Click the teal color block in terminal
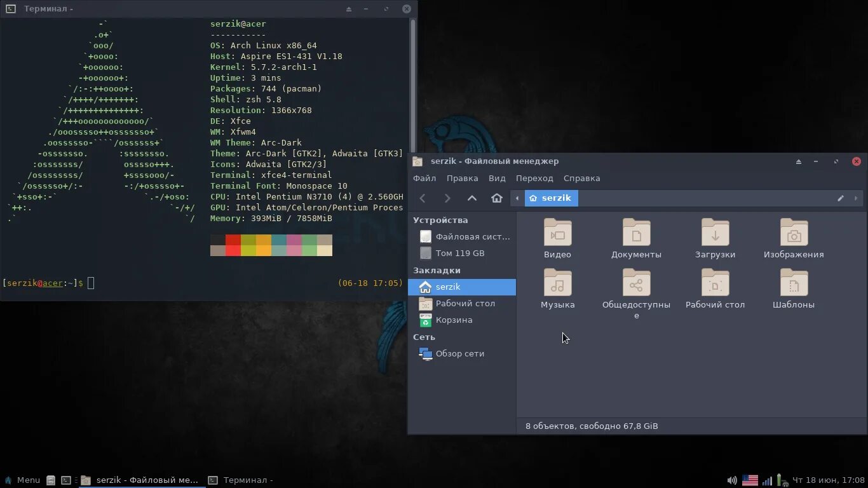The width and height of the screenshot is (868, 488). click(x=279, y=240)
